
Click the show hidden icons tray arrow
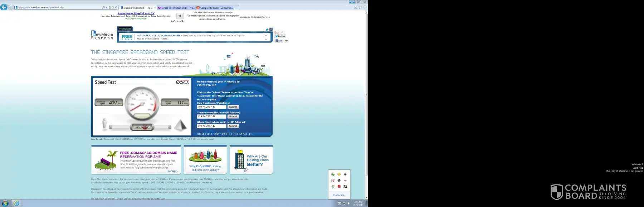pyautogui.click(x=339, y=203)
